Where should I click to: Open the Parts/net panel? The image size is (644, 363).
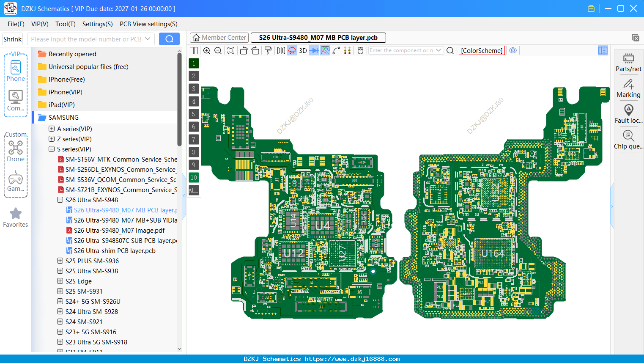[628, 63]
